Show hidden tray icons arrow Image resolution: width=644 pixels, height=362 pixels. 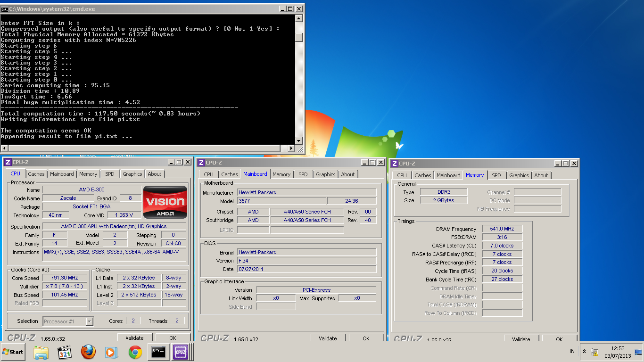pos(585,352)
